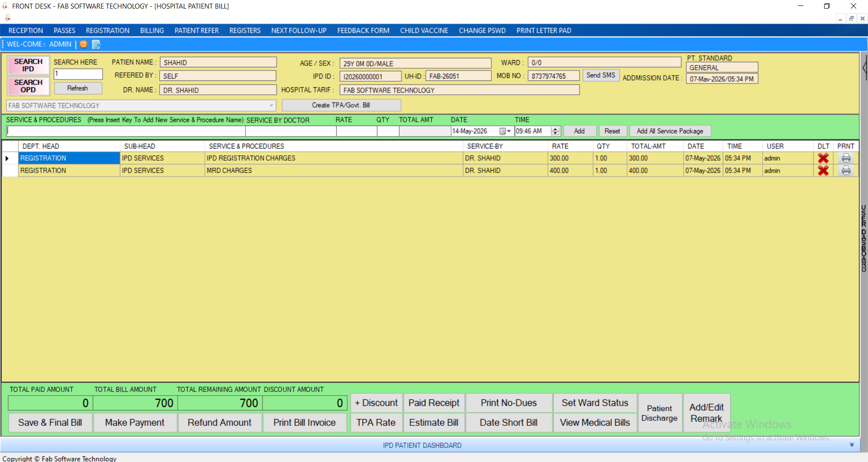Click Date Short Bill button

coord(509,423)
